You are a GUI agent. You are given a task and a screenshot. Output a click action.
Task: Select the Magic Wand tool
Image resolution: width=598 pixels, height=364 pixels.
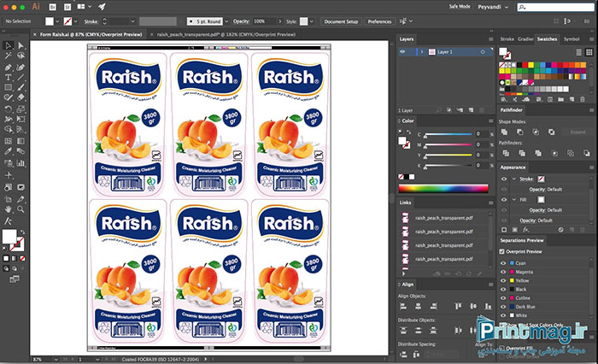click(8, 56)
